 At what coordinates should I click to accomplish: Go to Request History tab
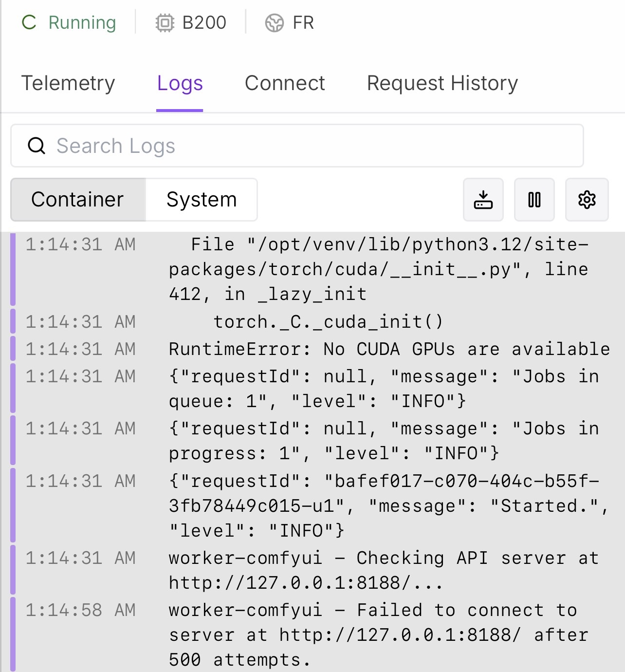point(442,83)
